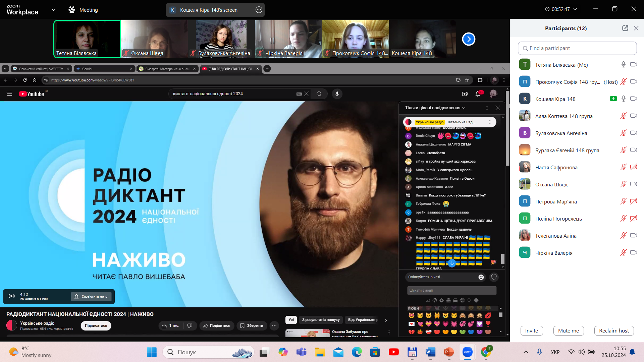Toggle microphone for Тетяна Білявська (Me)
The image size is (644, 362).
click(623, 65)
